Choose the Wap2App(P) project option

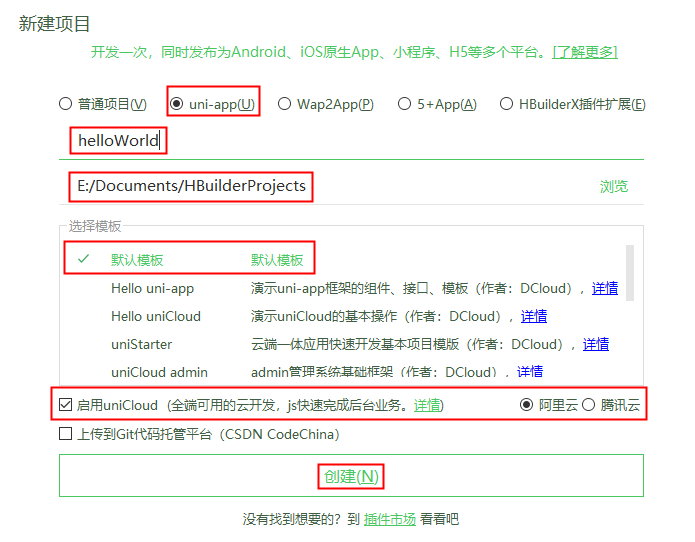pos(285,104)
